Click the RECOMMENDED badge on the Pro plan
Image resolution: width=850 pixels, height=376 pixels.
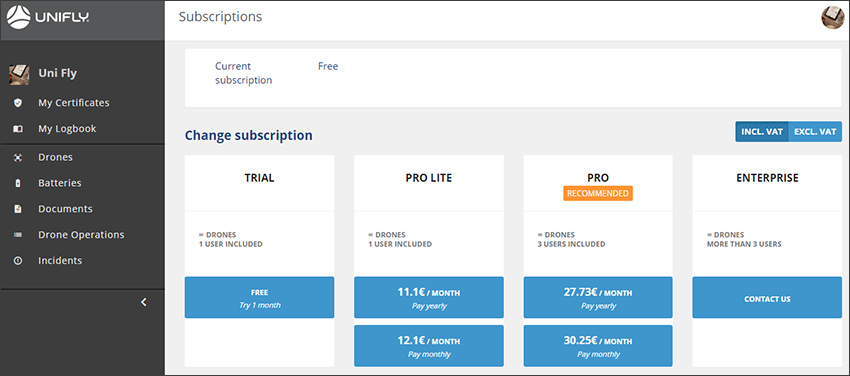click(598, 193)
